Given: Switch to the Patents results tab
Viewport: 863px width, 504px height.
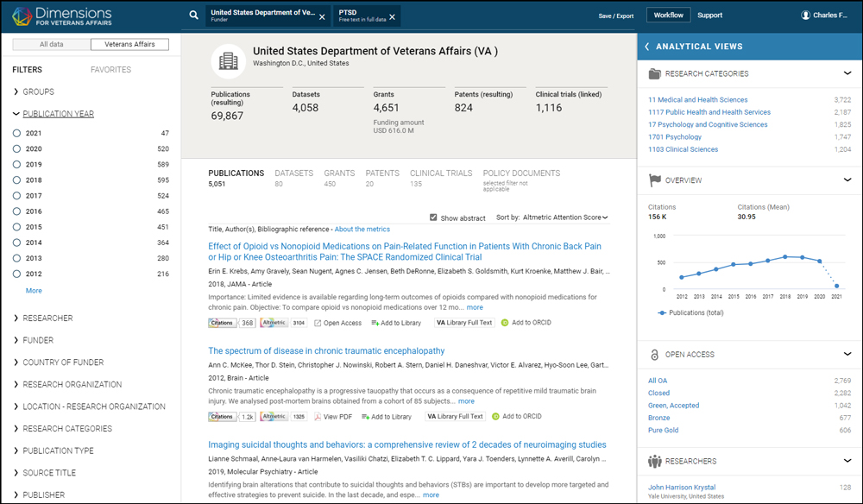Looking at the screenshot, I should click(x=382, y=178).
